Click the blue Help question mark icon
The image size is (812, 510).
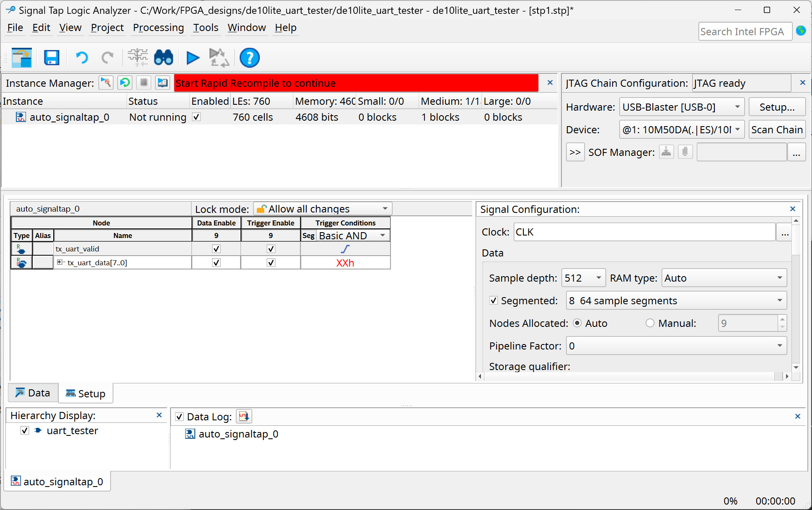pyautogui.click(x=249, y=57)
